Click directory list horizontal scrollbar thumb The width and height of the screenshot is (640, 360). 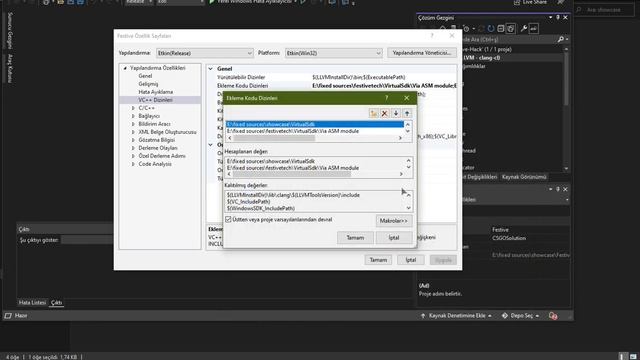tap(274, 138)
